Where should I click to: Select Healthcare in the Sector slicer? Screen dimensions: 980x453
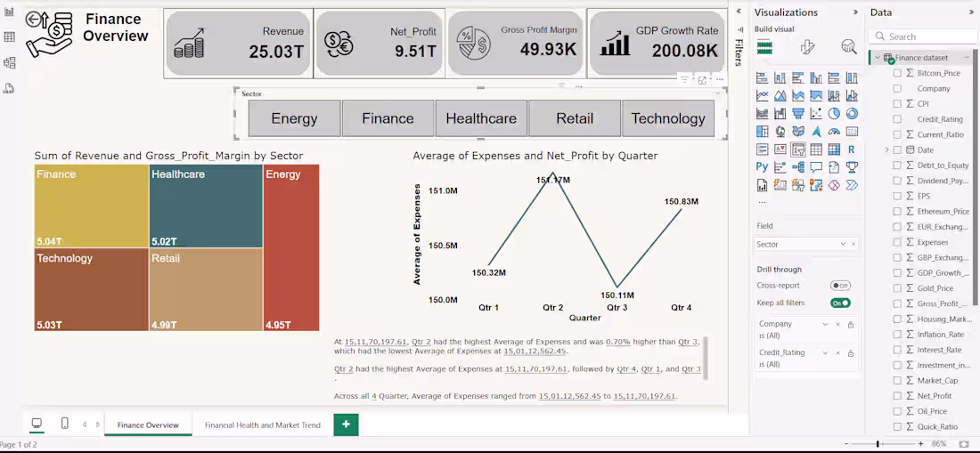481,118
